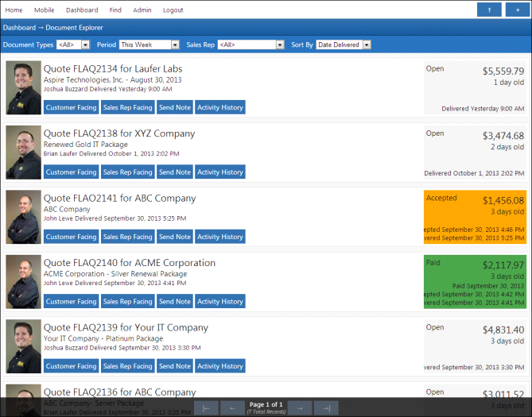Open the Sales Rep filter dropdown

[x=250, y=44]
